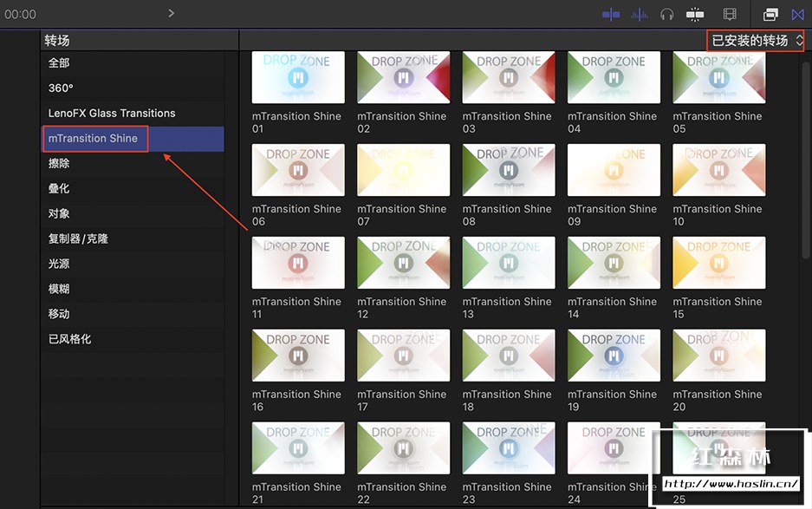Toggle solo headphones icon
This screenshot has width=812, height=509.
click(x=667, y=15)
